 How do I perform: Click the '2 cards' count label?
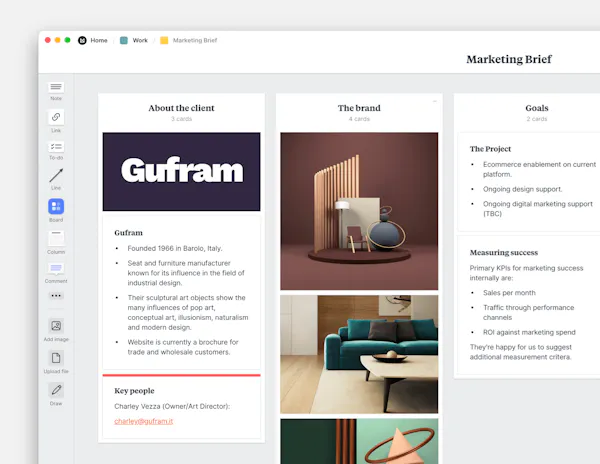click(536, 119)
